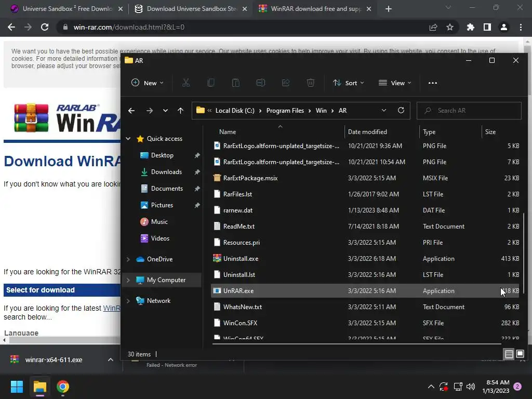Click Program Files in the breadcrumb path
The height and width of the screenshot is (399, 532).
coord(285,111)
